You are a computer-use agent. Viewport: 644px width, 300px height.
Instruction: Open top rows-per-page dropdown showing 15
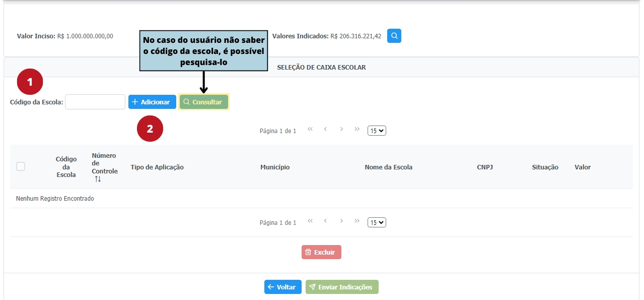[377, 131]
